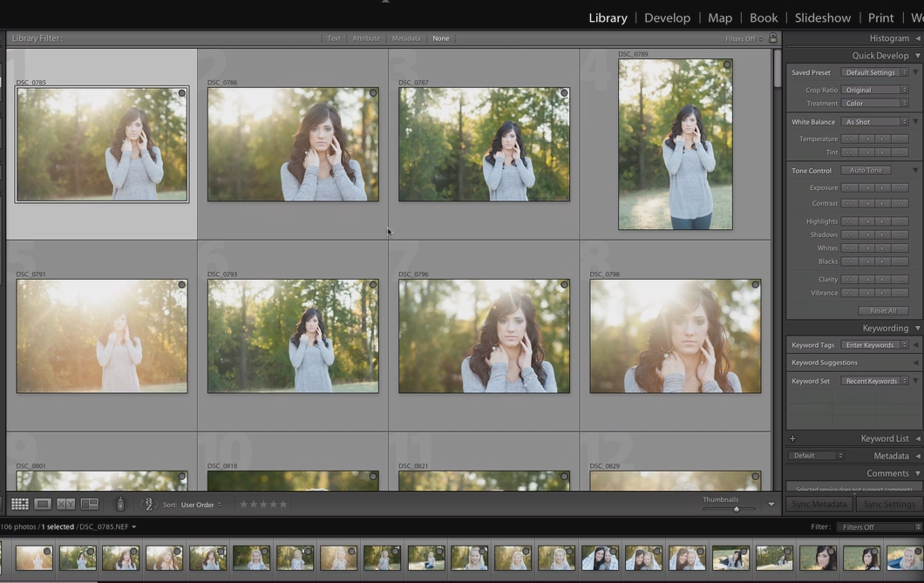Open the White Balance As Shot dropdown

pyautogui.click(x=874, y=122)
